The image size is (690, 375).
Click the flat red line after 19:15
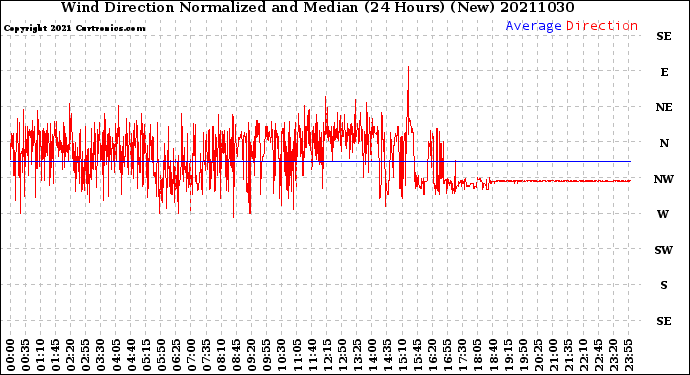pos(568,181)
